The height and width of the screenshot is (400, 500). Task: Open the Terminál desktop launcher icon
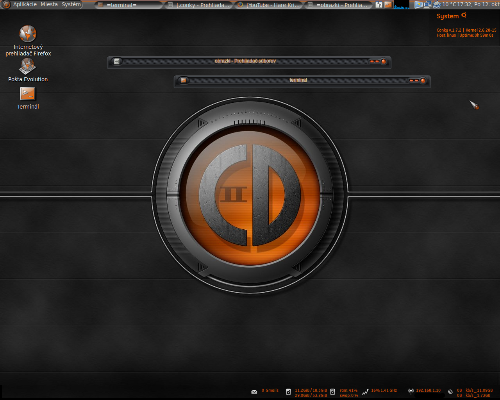click(x=27, y=94)
